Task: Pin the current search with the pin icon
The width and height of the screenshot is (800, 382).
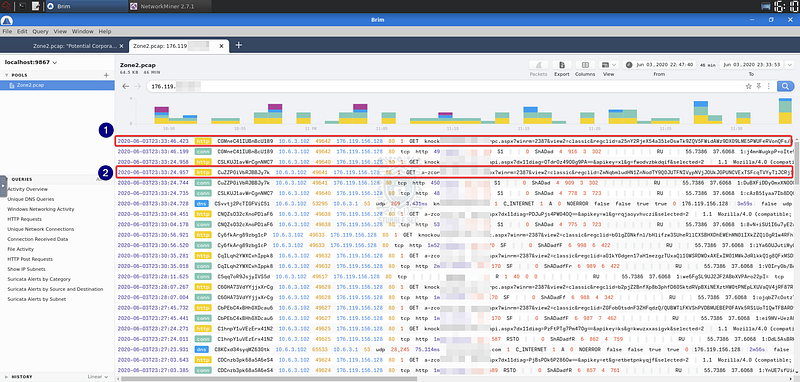Action: [758, 86]
